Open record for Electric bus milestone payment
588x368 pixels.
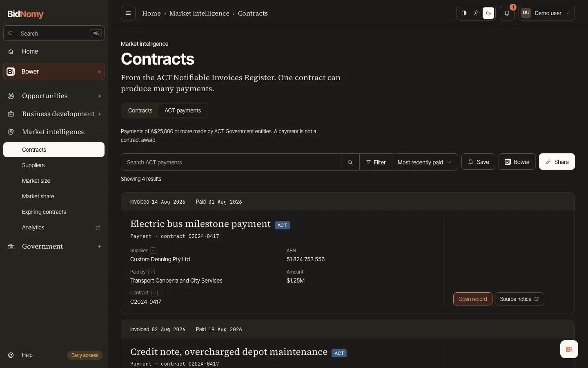click(x=473, y=299)
